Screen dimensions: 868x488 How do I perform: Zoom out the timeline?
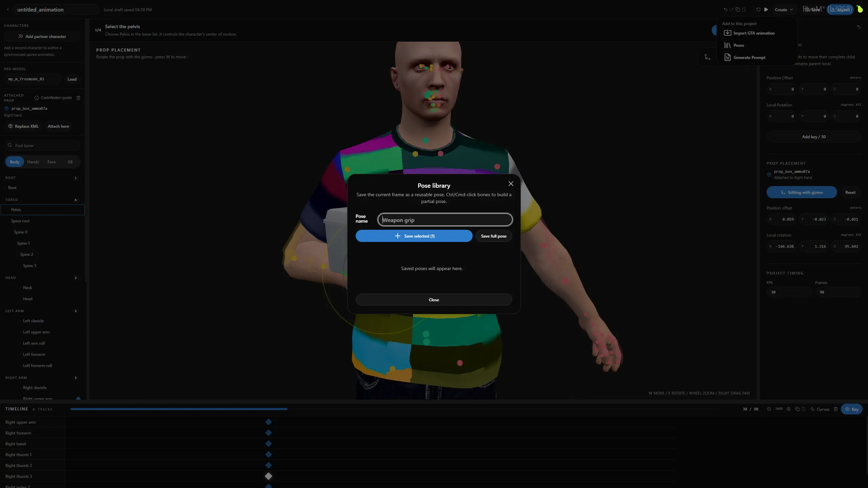point(769,409)
